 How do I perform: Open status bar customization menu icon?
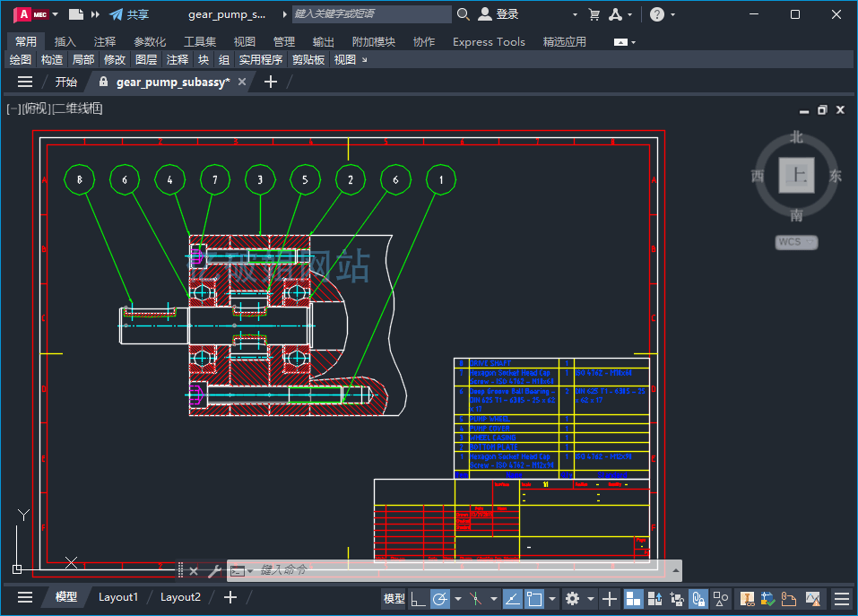click(842, 599)
